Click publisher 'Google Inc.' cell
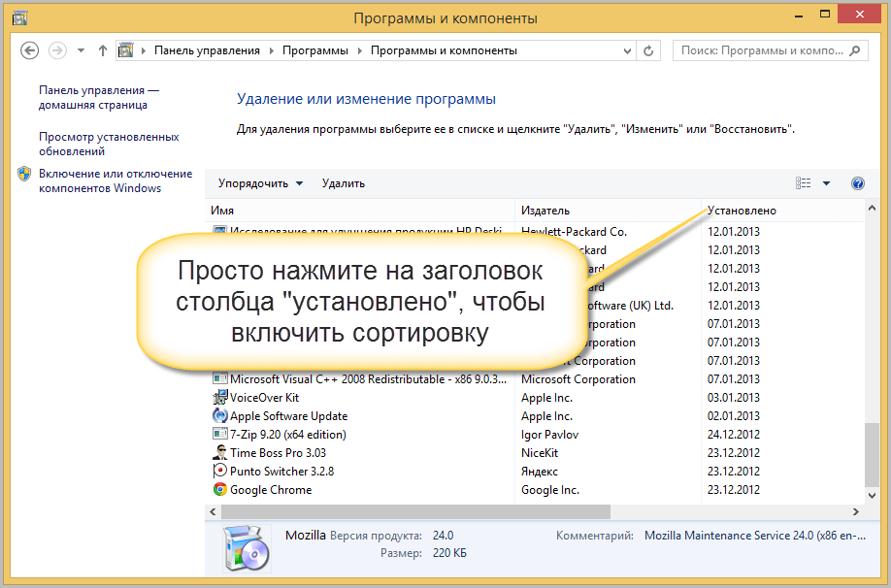Screen dimensions: 891x588 (550, 490)
